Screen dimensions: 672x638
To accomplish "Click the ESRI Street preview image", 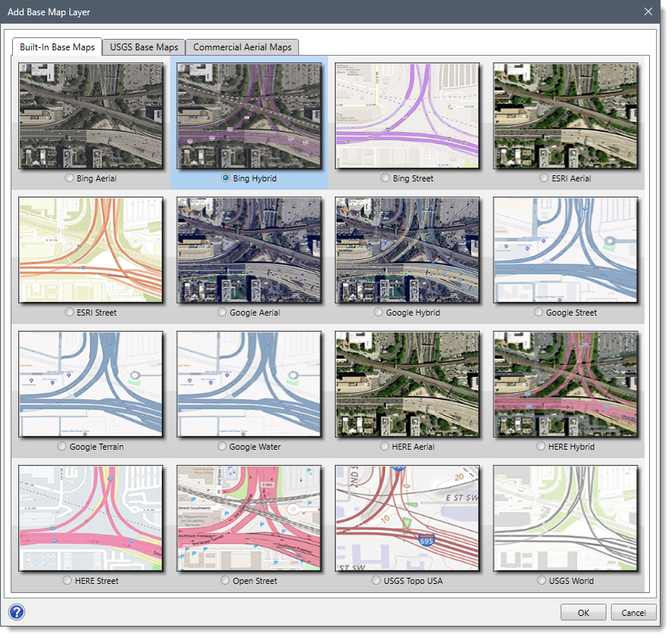I will (91, 249).
